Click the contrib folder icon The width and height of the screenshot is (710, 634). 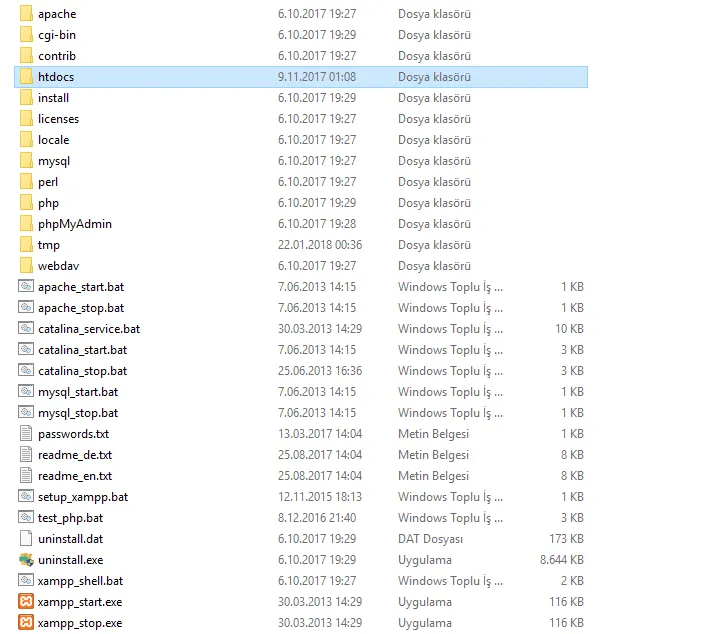point(26,56)
